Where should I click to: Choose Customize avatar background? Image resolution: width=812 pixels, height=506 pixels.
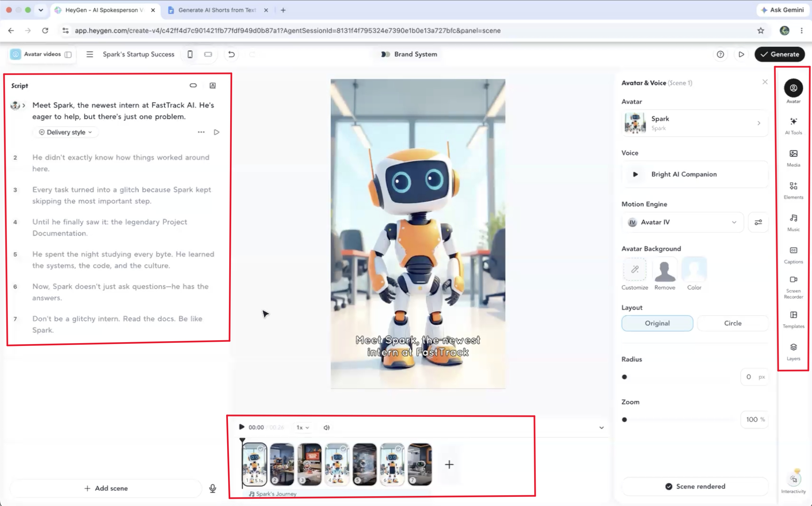[x=635, y=274]
